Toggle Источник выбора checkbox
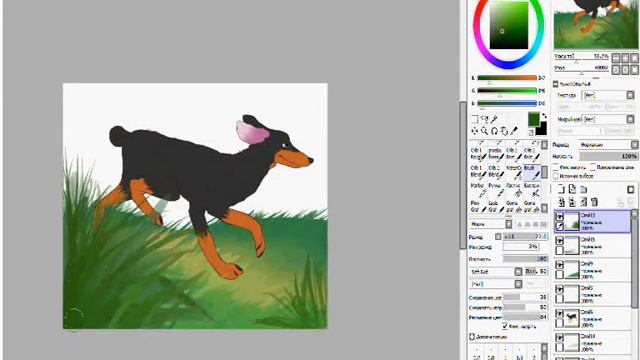 [x=556, y=176]
